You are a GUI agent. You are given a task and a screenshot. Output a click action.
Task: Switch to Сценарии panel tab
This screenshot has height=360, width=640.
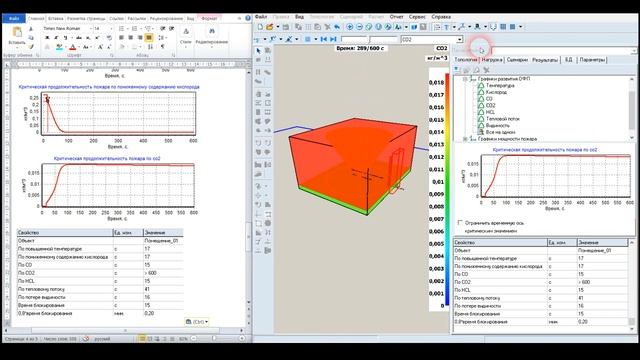pos(517,60)
